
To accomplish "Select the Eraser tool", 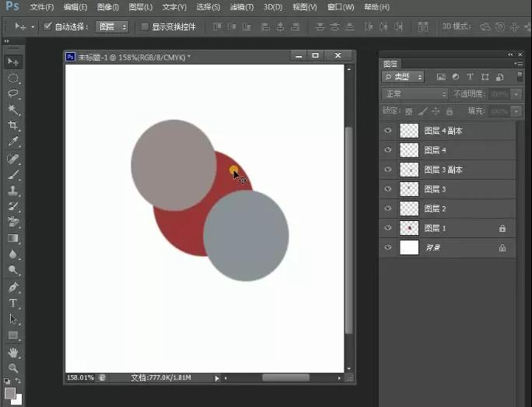I will point(13,222).
